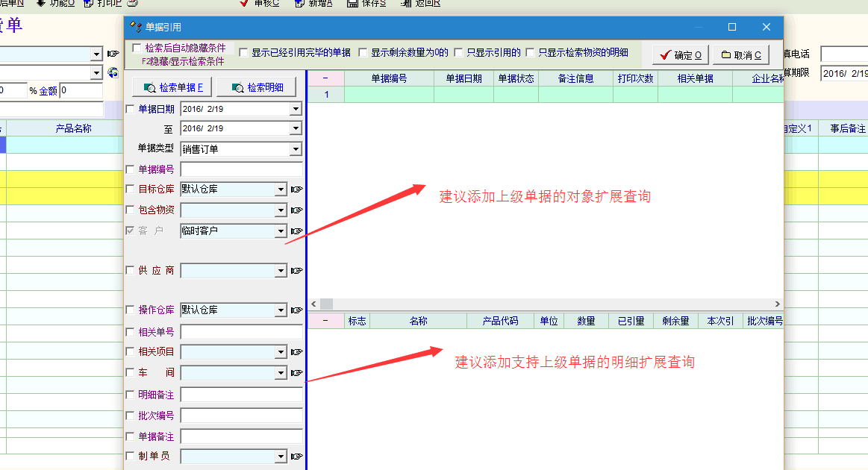Expand the 单据类型 dropdown showing 销售订单
The image size is (868, 470).
click(x=296, y=149)
